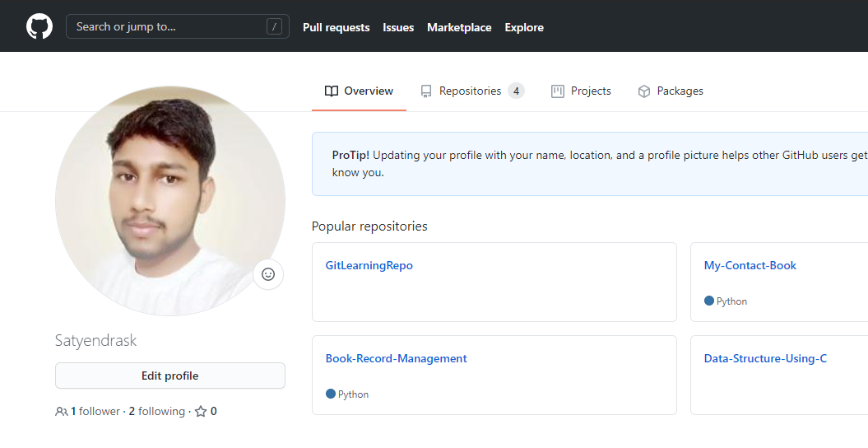The width and height of the screenshot is (868, 448).
Task: Switch to the Repositories tab
Action: tap(470, 91)
